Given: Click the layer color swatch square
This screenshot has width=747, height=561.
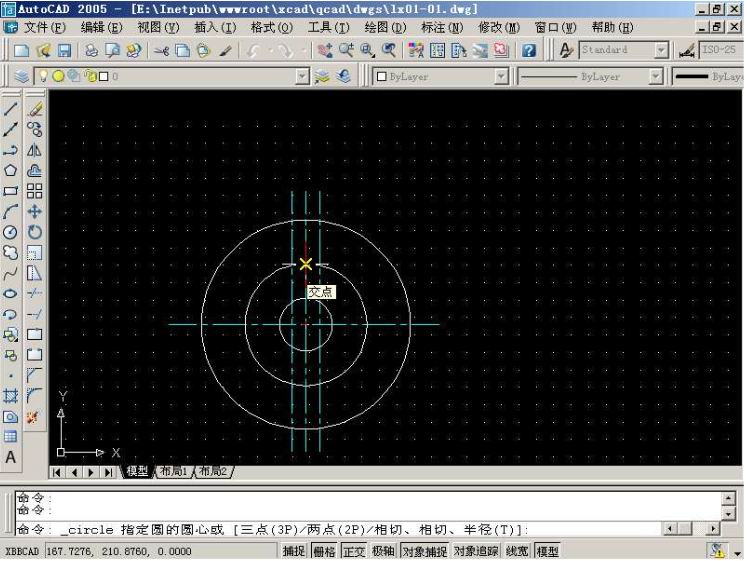Looking at the screenshot, I should 104,76.
